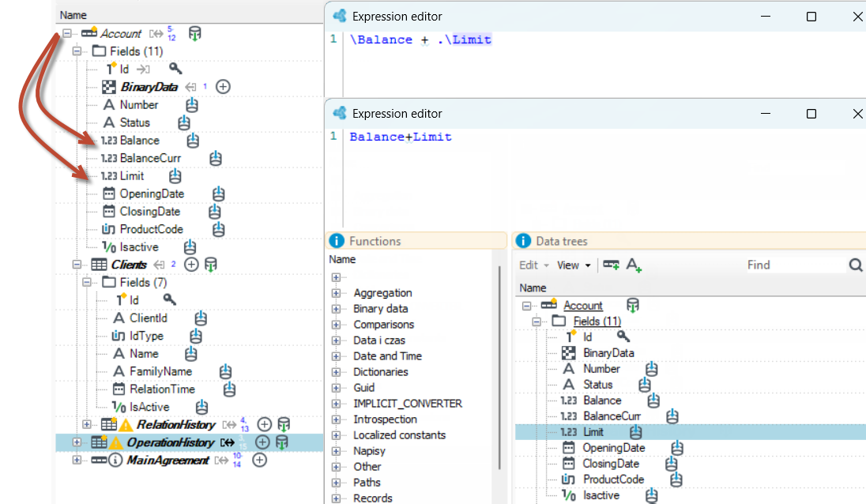This screenshot has width=866, height=504.
Task: Click the warning icon on OperationHistory
Action: (116, 442)
